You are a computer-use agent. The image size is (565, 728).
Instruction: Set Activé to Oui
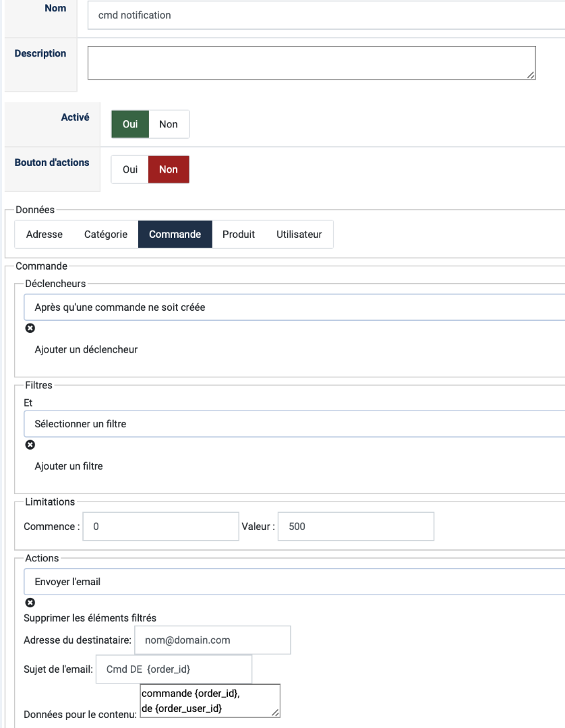click(x=130, y=124)
